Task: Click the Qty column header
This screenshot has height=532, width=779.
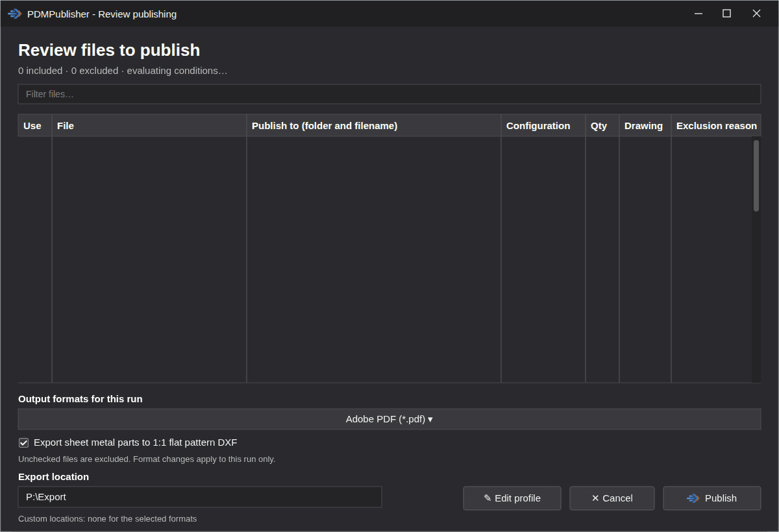Action: [602, 125]
